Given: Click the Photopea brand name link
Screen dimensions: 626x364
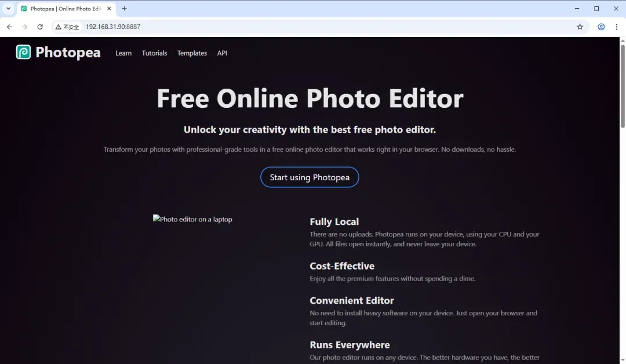Looking at the screenshot, I should tap(68, 52).
